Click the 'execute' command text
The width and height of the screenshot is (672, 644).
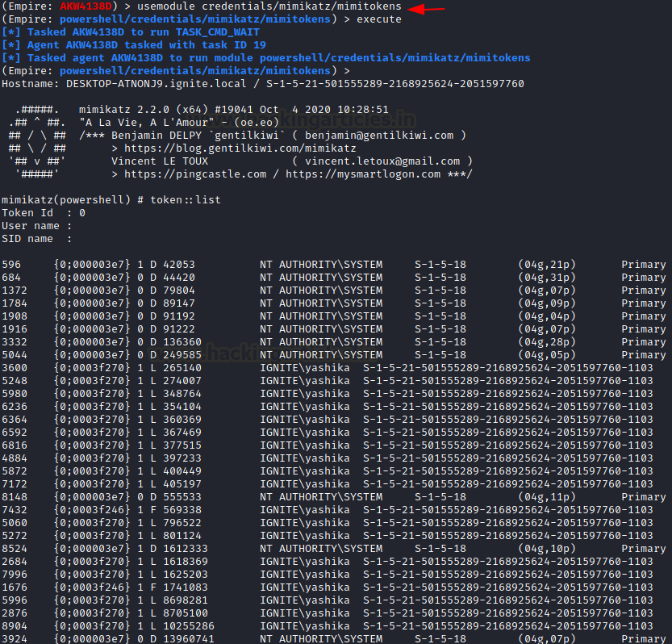379,19
